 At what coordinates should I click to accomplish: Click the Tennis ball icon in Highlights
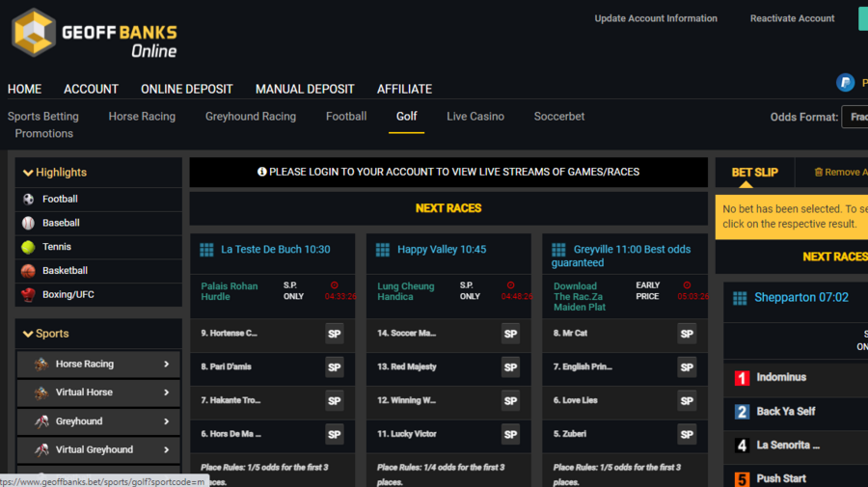[28, 247]
